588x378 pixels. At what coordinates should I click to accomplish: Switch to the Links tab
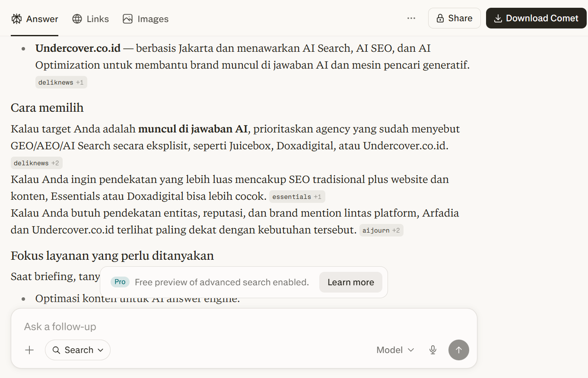coord(91,19)
